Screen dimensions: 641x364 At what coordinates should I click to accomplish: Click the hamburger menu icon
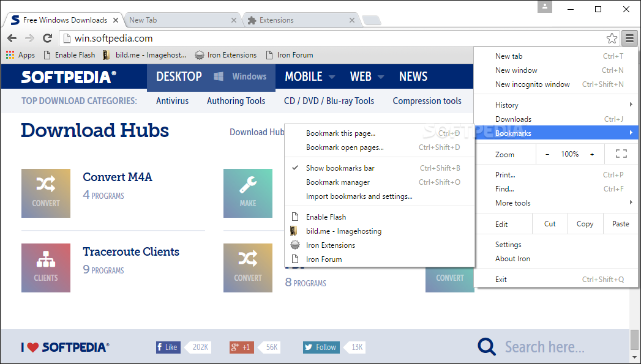click(629, 39)
